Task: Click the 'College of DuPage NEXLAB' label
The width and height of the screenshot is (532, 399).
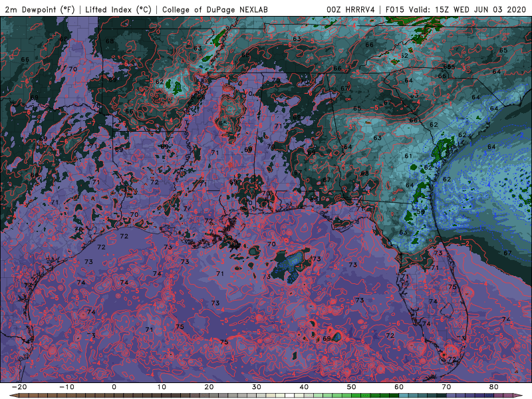Action: click(215, 9)
